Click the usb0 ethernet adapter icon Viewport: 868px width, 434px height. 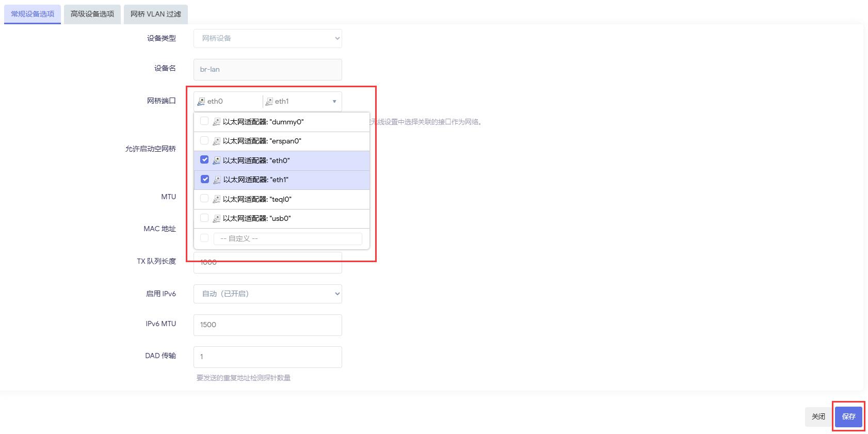point(216,218)
